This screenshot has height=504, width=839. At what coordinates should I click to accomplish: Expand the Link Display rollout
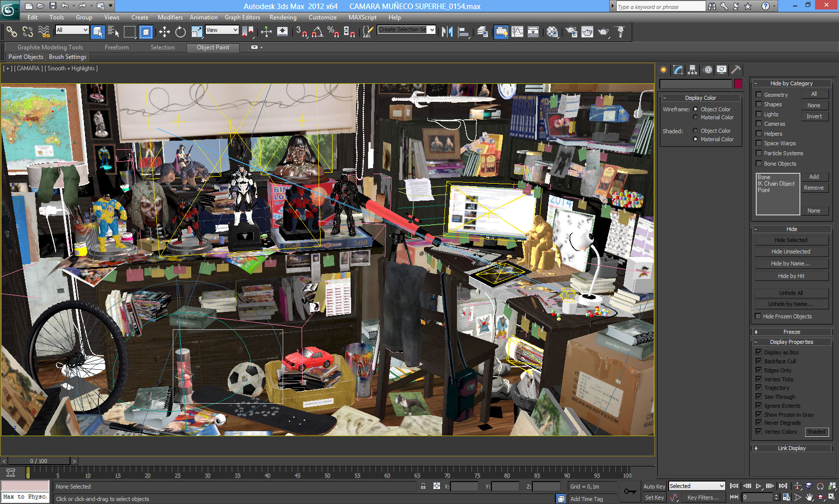(x=792, y=448)
